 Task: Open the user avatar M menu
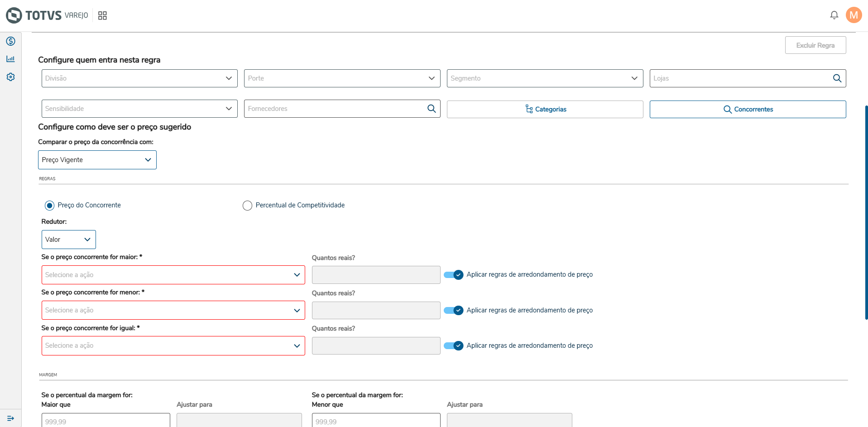coord(854,15)
